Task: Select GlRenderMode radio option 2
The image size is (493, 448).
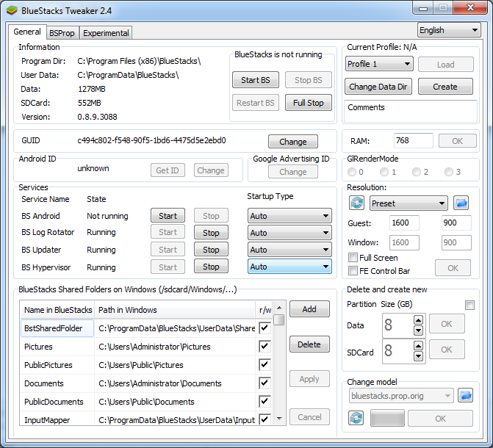Action: (x=417, y=172)
